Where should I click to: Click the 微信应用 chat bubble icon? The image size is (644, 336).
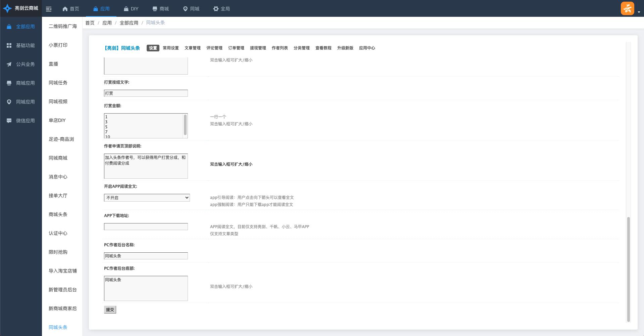pos(9,121)
